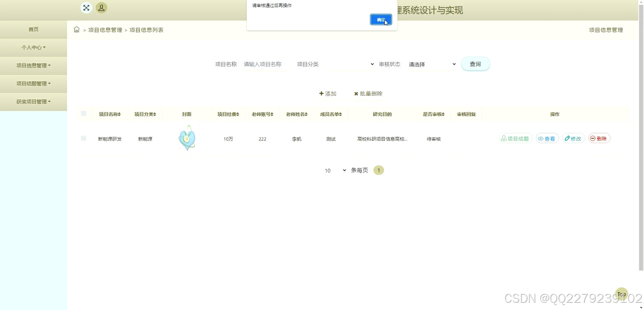The height and width of the screenshot is (310, 644).
Task: Click the 删除 minus icon for 新能源研发
Action: [592, 138]
